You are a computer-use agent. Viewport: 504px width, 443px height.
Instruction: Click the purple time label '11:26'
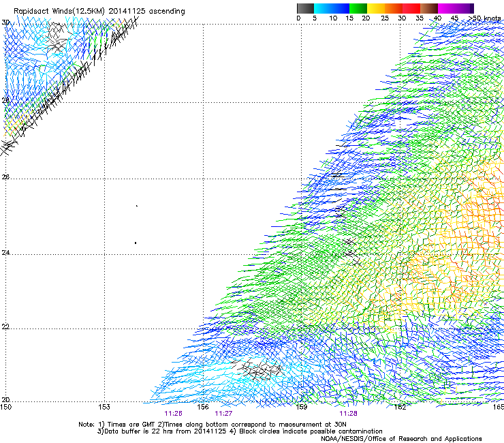coord(173,414)
